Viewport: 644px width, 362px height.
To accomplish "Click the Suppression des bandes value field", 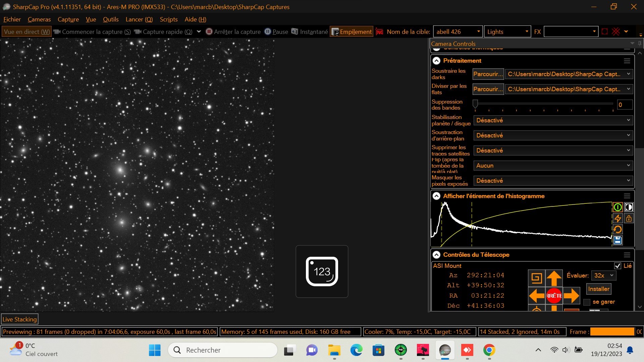I will [x=625, y=105].
